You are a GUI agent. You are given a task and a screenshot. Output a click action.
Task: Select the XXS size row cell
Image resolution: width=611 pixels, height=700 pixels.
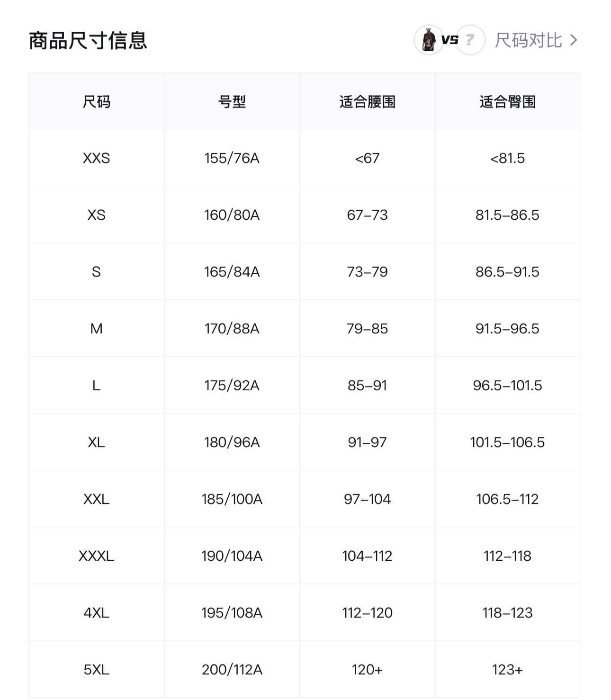point(97,158)
